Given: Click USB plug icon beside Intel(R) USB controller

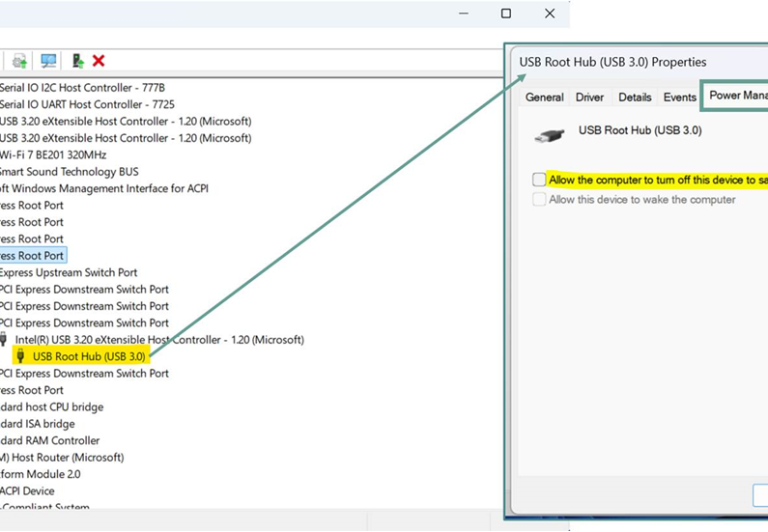Looking at the screenshot, I should pyautogui.click(x=4, y=339).
